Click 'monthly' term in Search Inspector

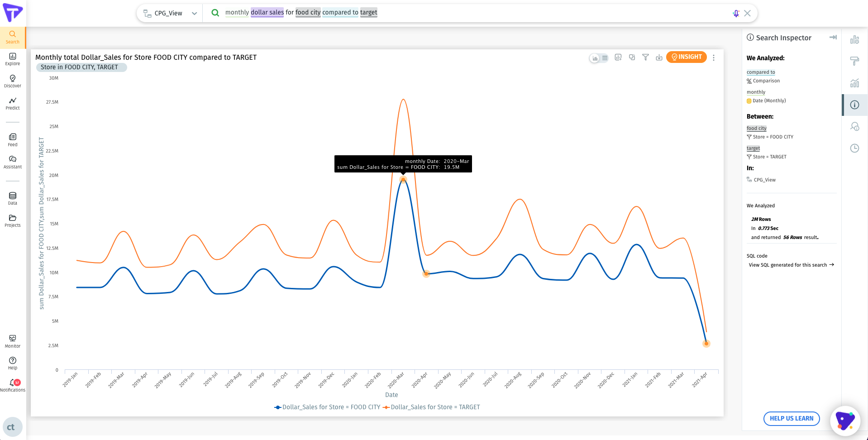(756, 92)
